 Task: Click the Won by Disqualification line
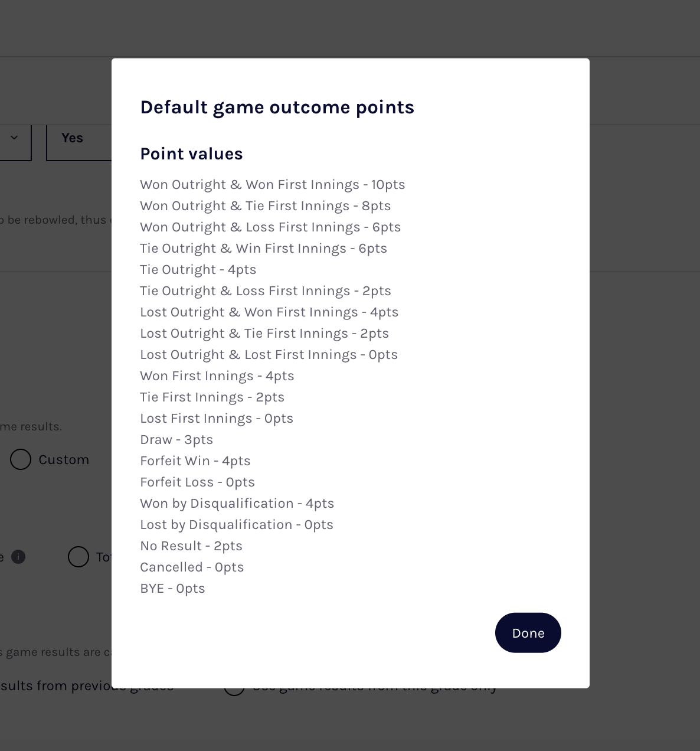pyautogui.click(x=237, y=503)
